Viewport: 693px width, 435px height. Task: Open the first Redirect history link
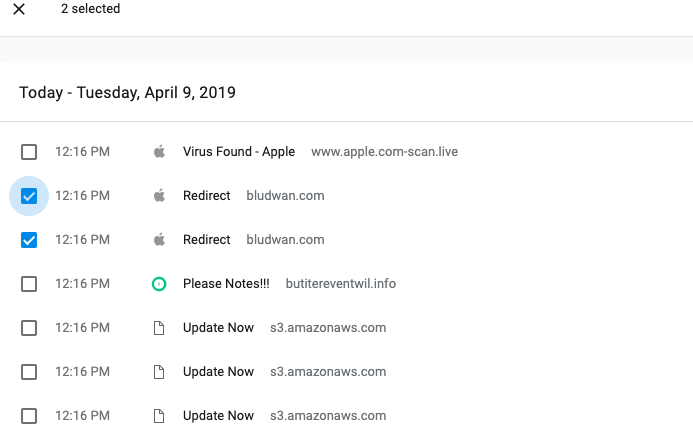[x=206, y=196]
